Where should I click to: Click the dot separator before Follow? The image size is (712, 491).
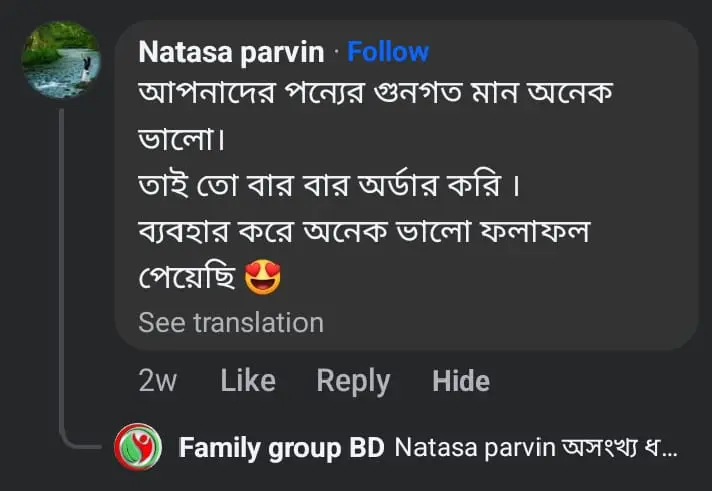336,52
